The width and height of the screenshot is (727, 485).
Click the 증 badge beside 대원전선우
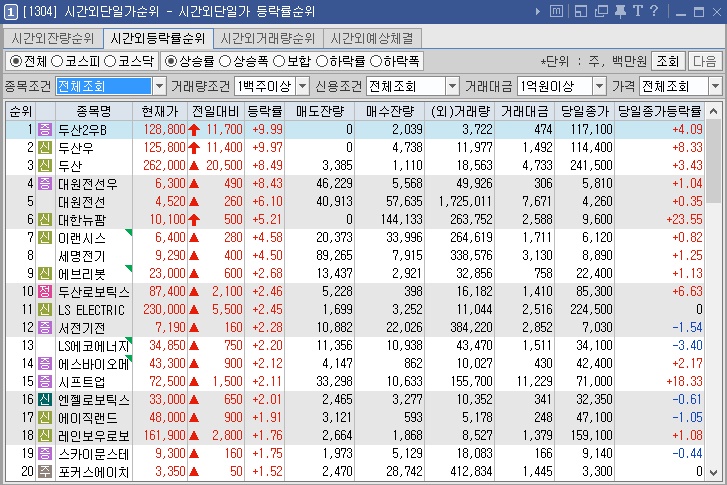(x=45, y=184)
